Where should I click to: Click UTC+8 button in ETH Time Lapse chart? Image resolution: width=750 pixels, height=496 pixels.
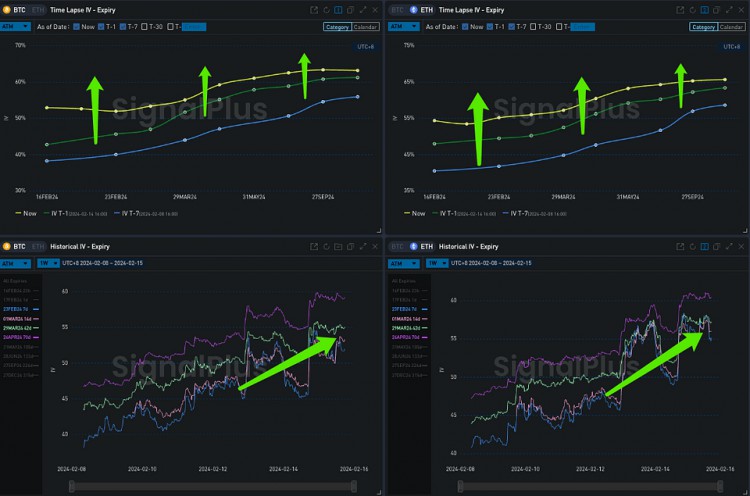(x=731, y=47)
